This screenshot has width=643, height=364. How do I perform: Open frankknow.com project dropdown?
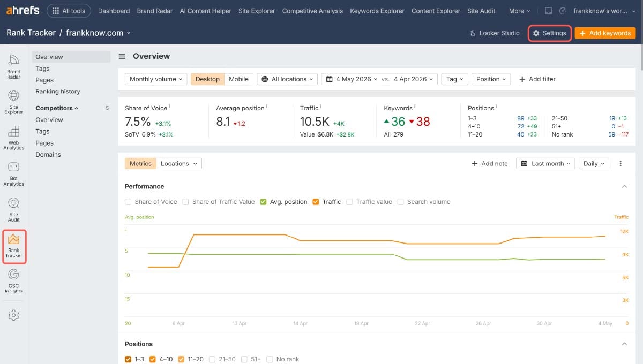click(x=98, y=33)
